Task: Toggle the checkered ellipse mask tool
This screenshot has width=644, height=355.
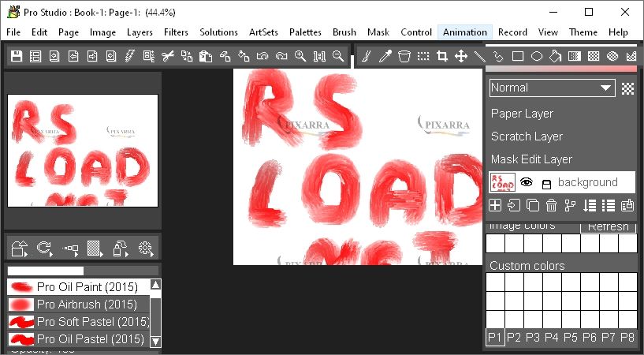Action: tap(612, 56)
